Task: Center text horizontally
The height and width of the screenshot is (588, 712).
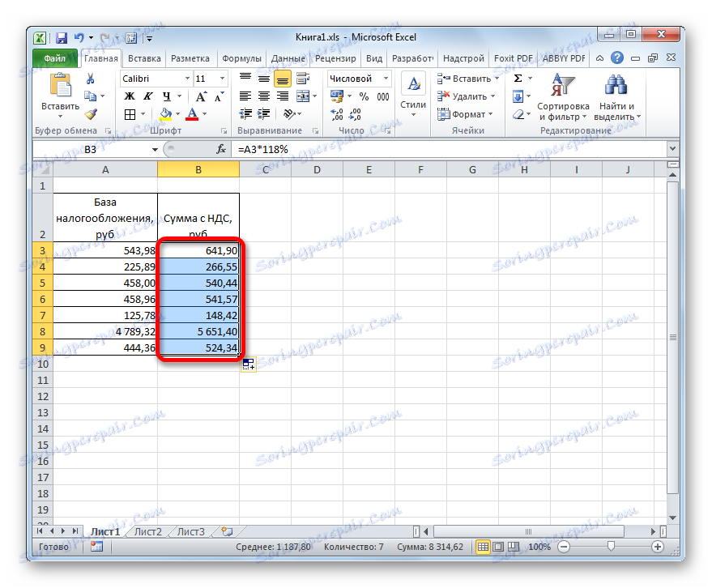Action: coord(264,96)
